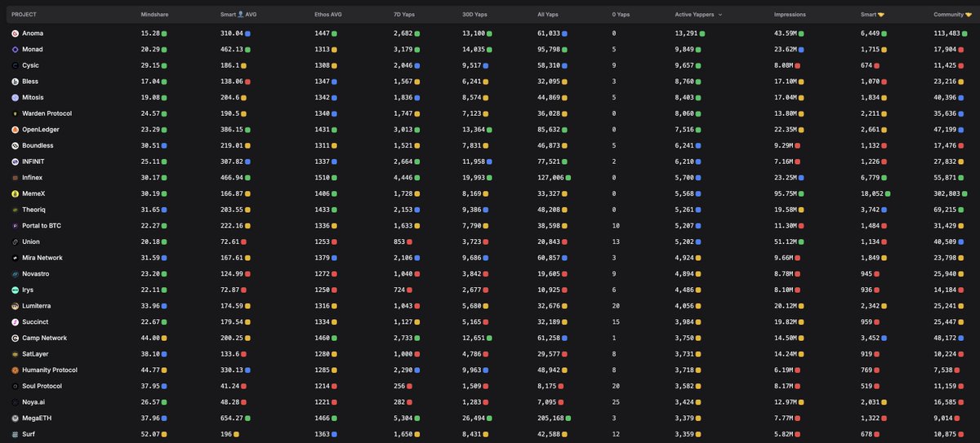Select MemeX's Impressions value 95.75M
Viewport: 980px width, 443px height.
click(786, 193)
